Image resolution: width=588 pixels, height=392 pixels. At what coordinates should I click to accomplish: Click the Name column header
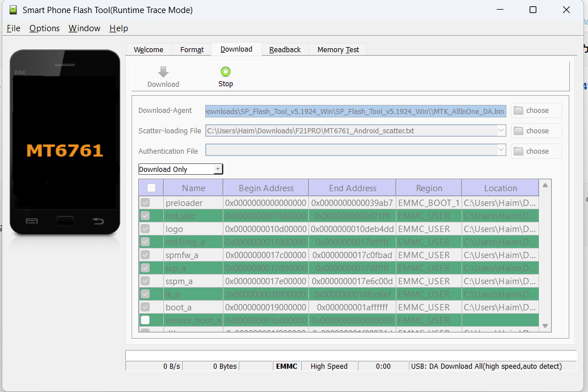coord(193,188)
